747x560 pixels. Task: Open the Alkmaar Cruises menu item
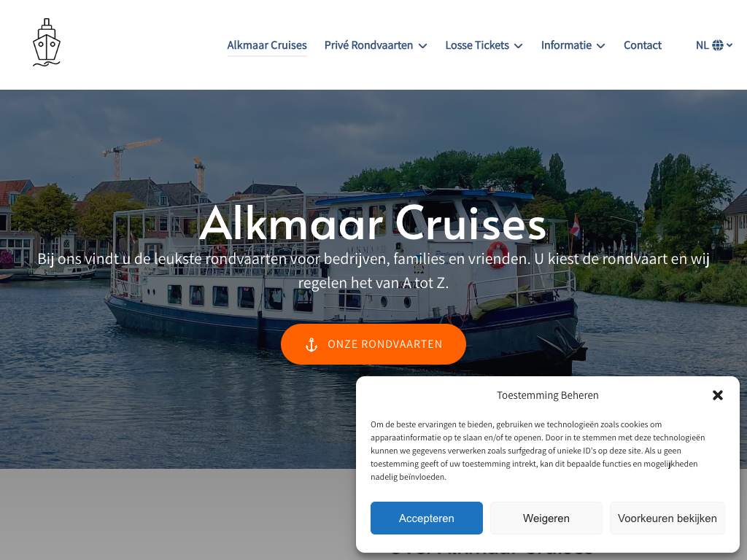tap(267, 45)
